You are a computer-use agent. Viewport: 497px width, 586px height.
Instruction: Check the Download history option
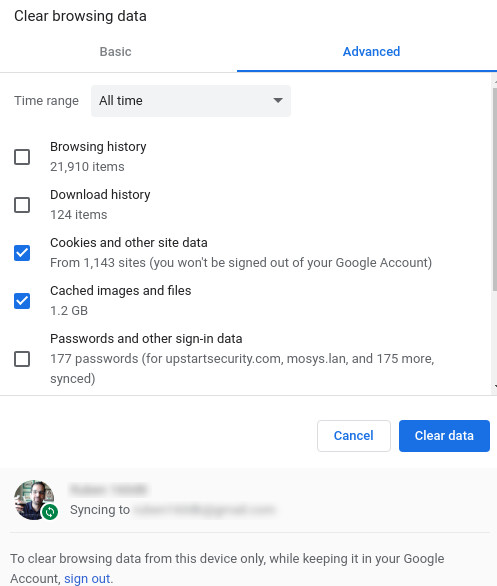tap(22, 205)
